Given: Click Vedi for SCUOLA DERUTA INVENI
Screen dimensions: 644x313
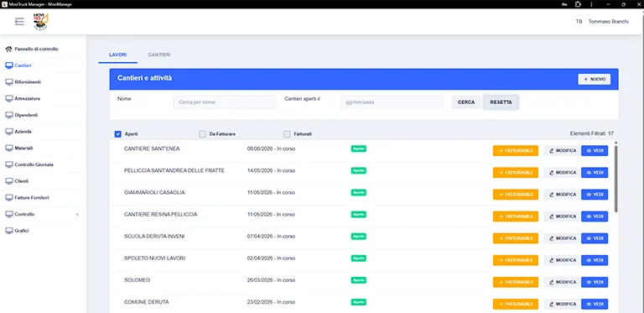Looking at the screenshot, I should (595, 238).
